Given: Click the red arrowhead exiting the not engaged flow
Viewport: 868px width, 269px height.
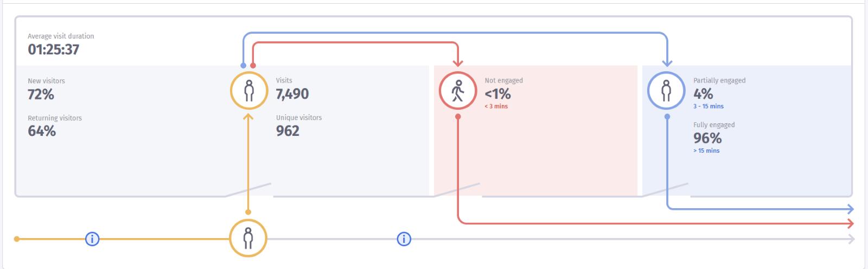Looking at the screenshot, I should [850, 223].
